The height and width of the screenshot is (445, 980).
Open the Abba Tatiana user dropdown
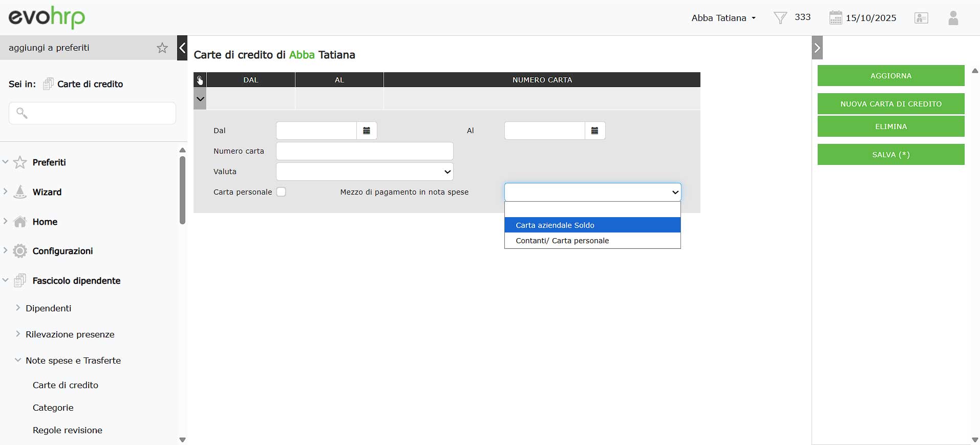click(x=723, y=18)
